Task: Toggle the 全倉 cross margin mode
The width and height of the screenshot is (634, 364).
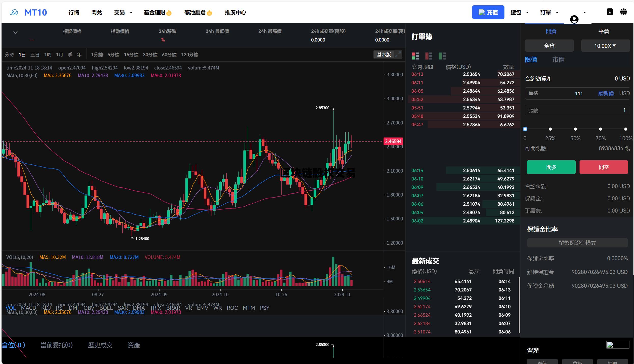Action: pyautogui.click(x=549, y=46)
